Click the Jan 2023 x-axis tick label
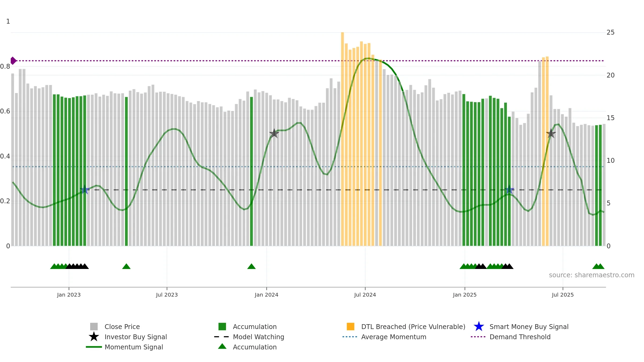644x362 pixels. [x=69, y=295]
